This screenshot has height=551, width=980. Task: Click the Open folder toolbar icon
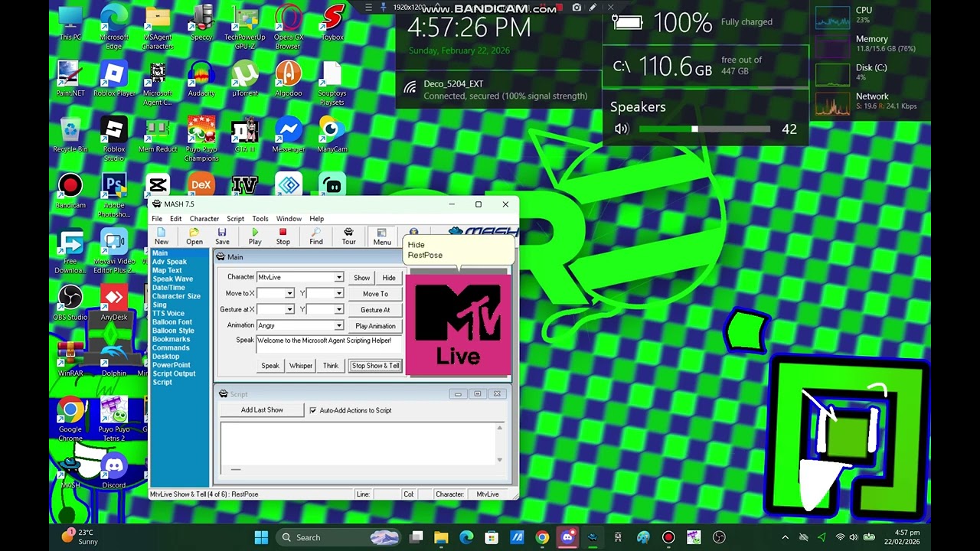pyautogui.click(x=194, y=236)
